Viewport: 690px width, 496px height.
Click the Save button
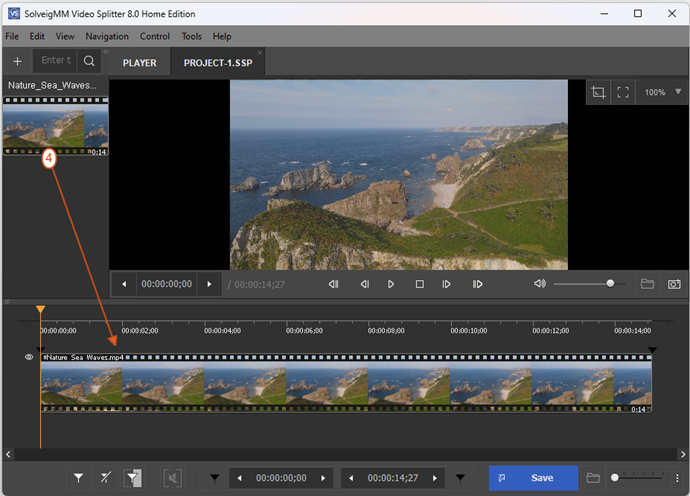click(533, 478)
